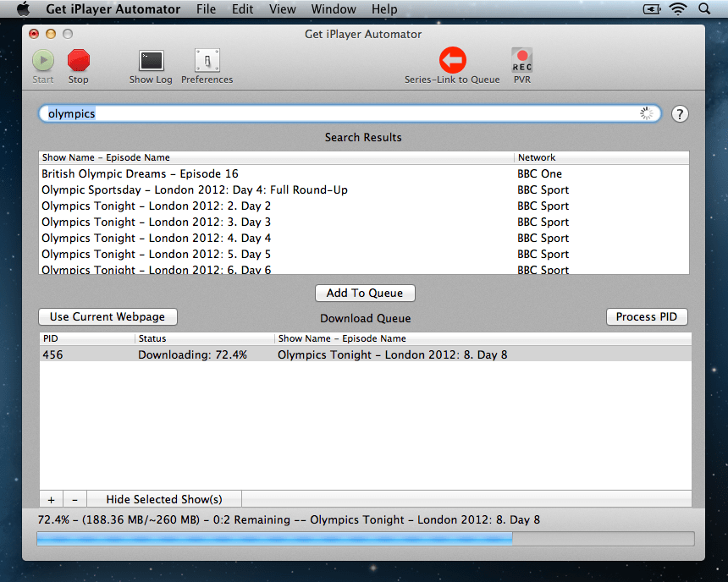728x582 pixels.
Task: Click Use Current Webpage button
Action: (x=108, y=316)
